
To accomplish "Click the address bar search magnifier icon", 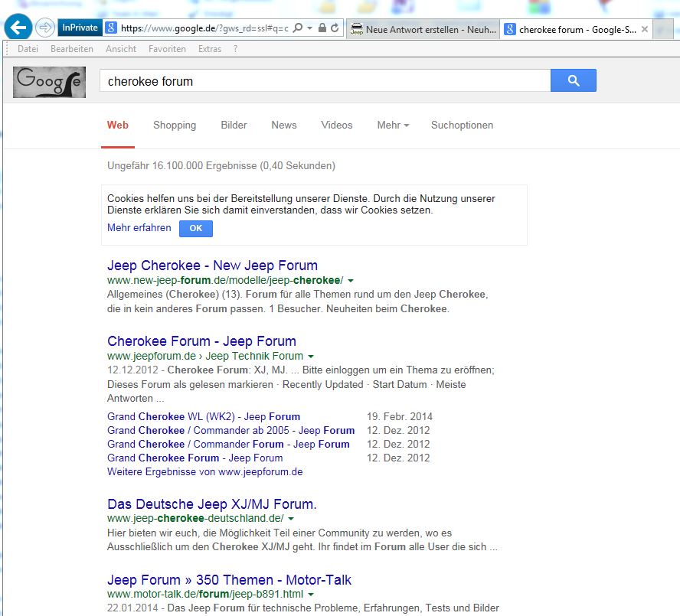I will click(x=298, y=28).
